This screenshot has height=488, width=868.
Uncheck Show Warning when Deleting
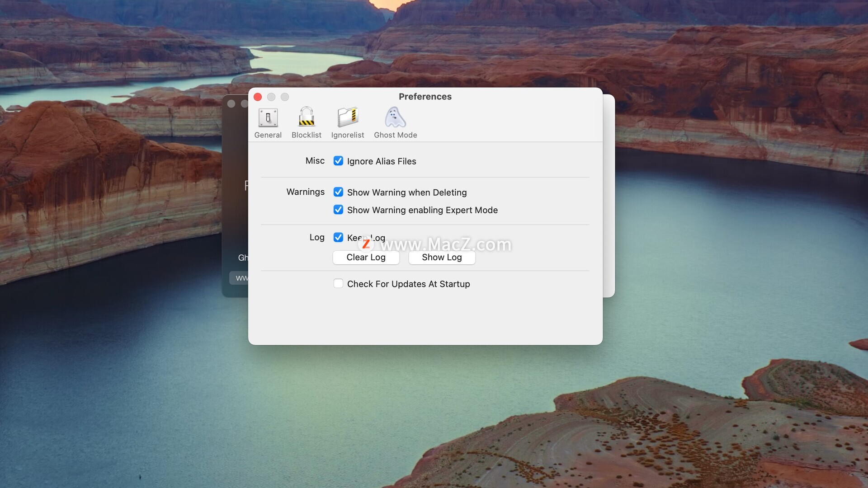(338, 192)
